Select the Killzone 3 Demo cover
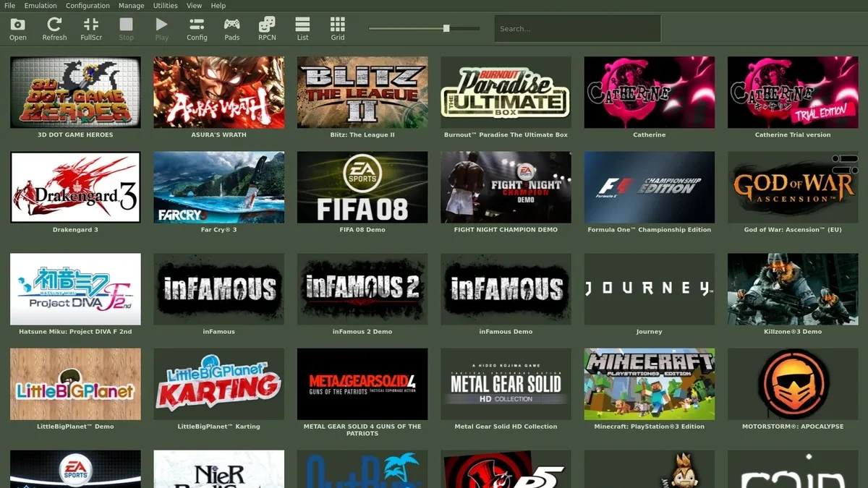The image size is (868, 488). point(793,289)
